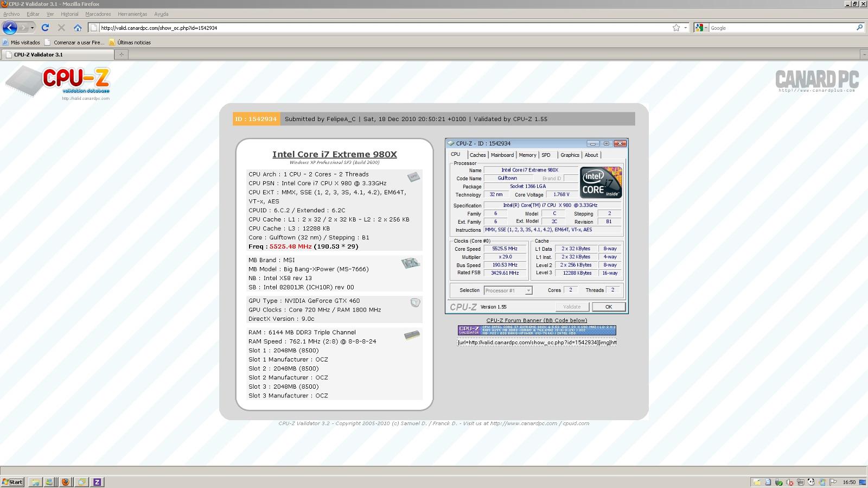Screen dimensions: 868x488
Task: Open the Ayuda menu
Action: 161,14
